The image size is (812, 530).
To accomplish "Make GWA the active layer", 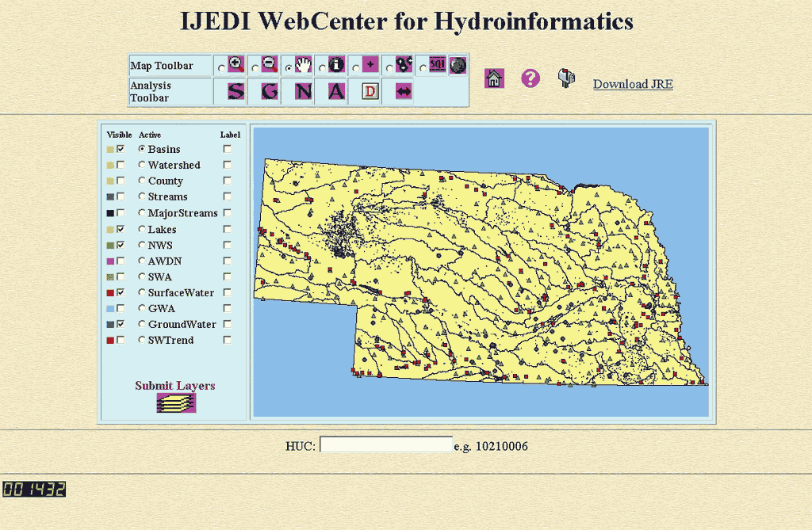I will click(142, 308).
